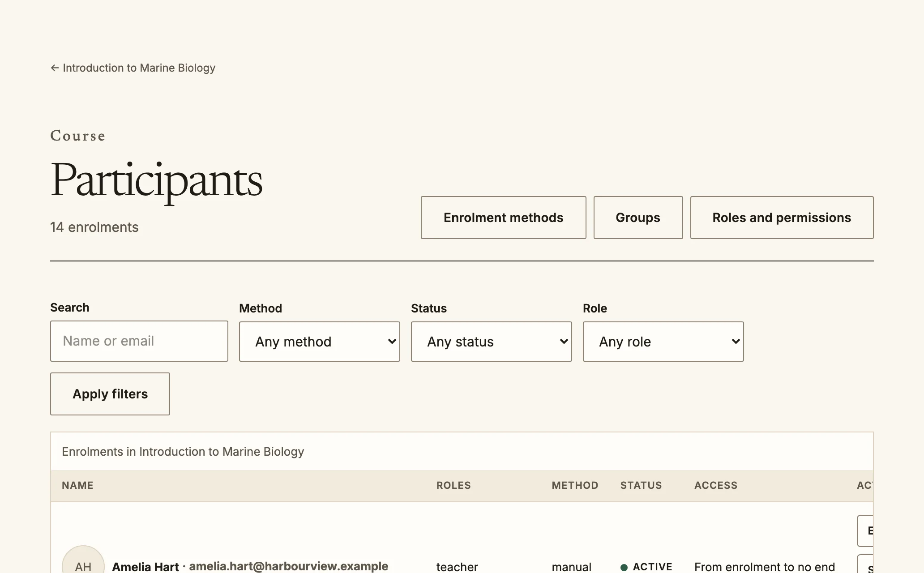The height and width of the screenshot is (573, 924).
Task: Click the METHOD column header
Action: [x=575, y=486]
